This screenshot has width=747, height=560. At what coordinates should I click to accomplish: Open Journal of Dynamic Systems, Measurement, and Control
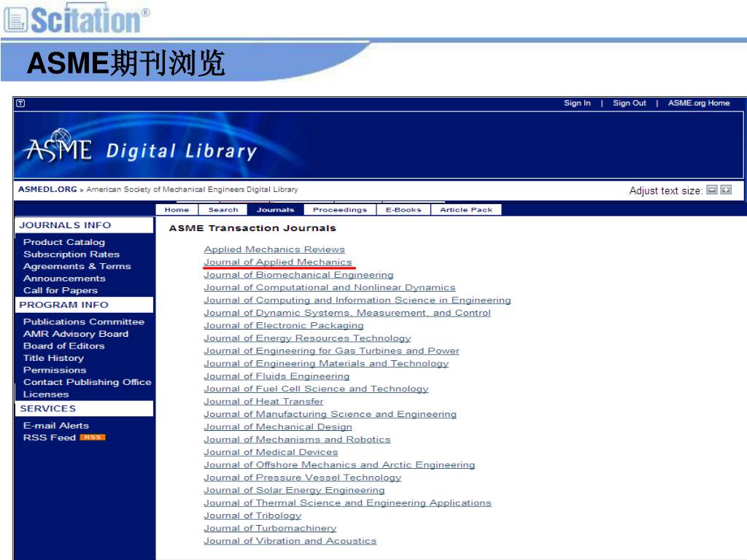point(347,313)
